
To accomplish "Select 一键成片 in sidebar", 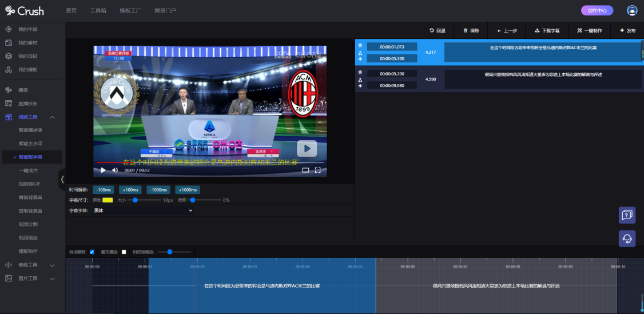I will (x=28, y=170).
